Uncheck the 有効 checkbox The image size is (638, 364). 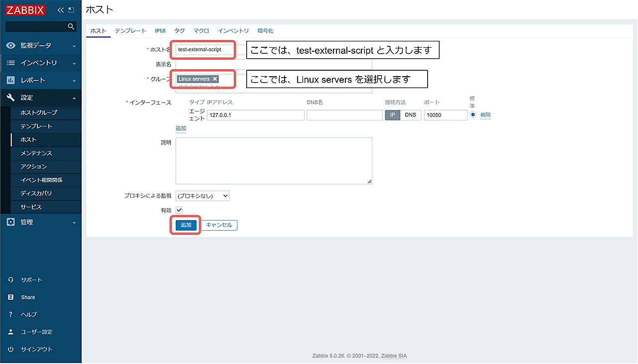pos(179,210)
